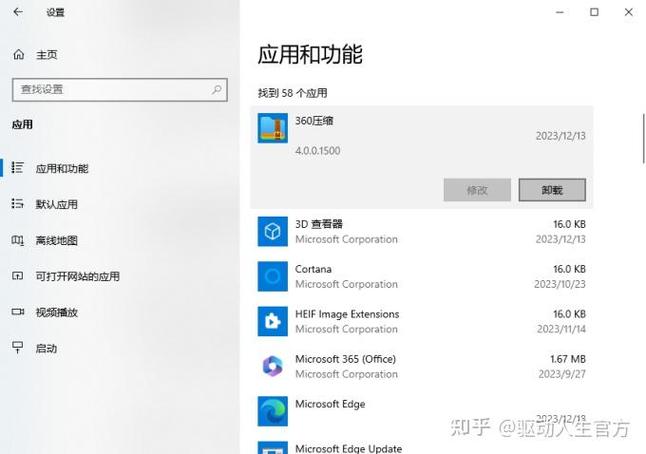Select the 应用和功能 list icon
This screenshot has width=646, height=454.
click(x=17, y=168)
